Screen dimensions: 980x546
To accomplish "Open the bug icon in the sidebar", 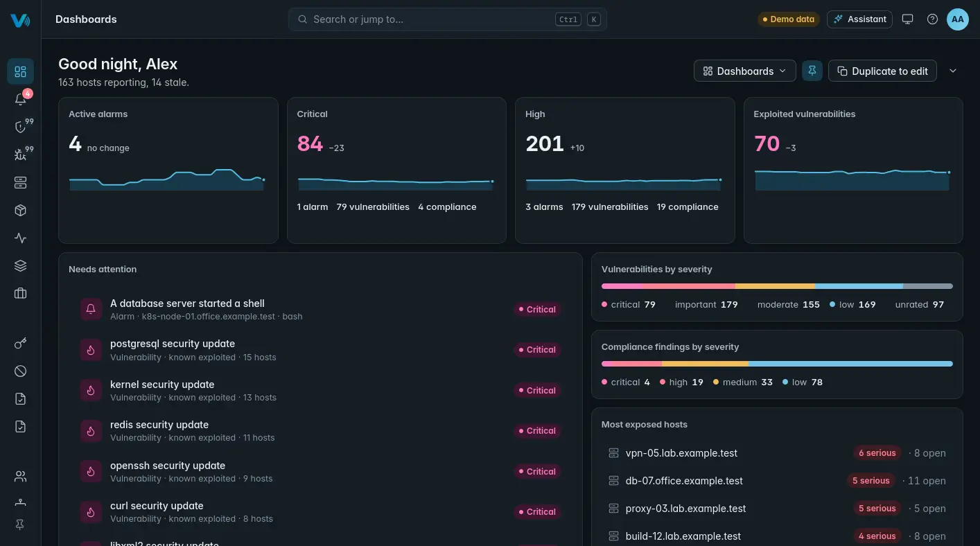I will pyautogui.click(x=20, y=155).
